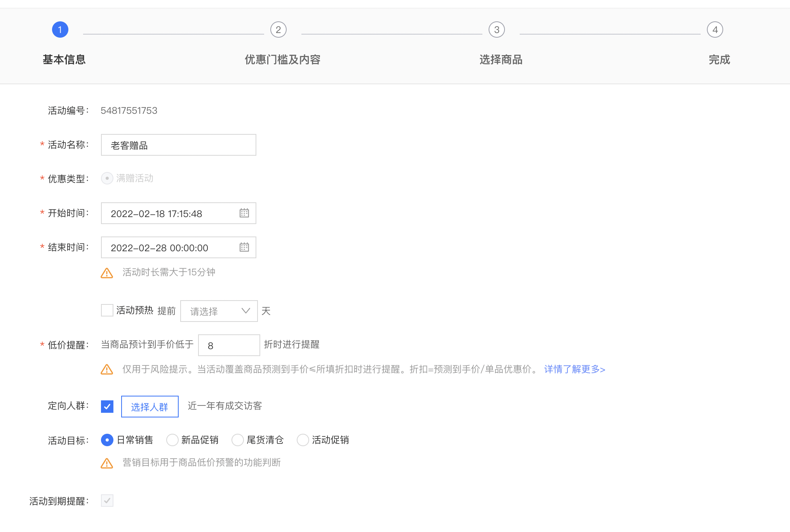Click the calendar icon in 开始时间 field

[x=244, y=213]
